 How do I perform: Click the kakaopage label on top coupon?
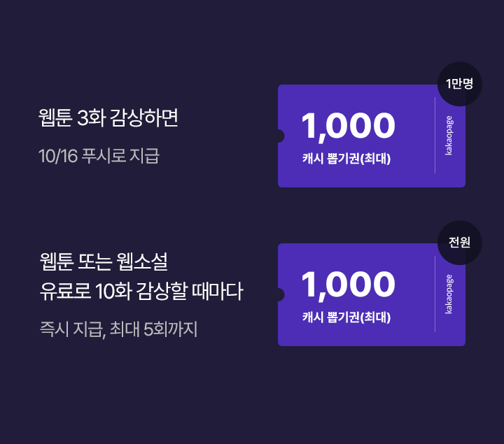449,136
